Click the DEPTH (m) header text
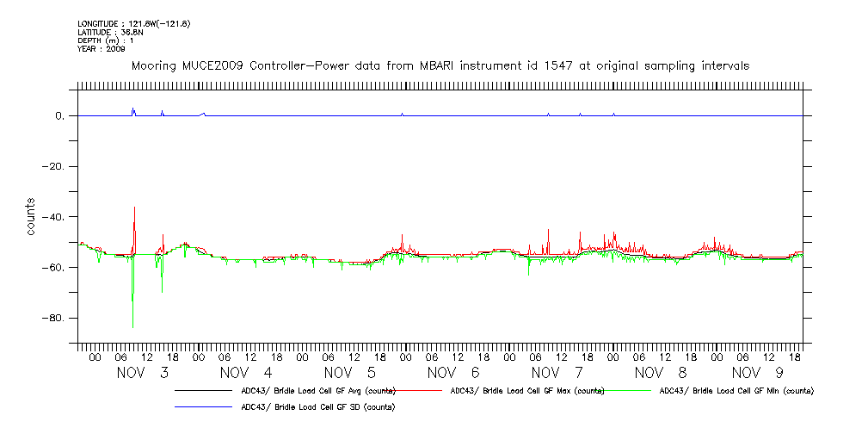 [x=105, y=40]
